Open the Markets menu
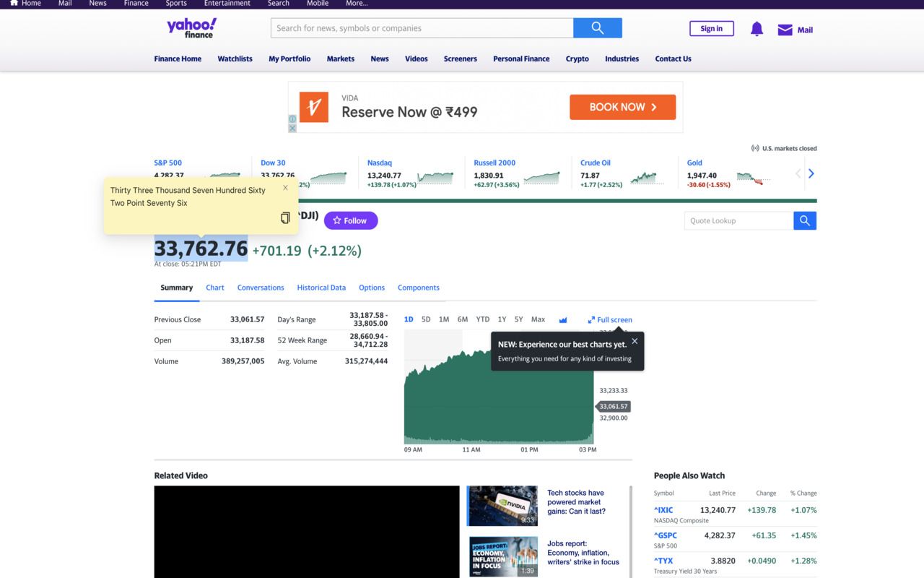Viewport: 924px width, 578px height. pyautogui.click(x=341, y=59)
